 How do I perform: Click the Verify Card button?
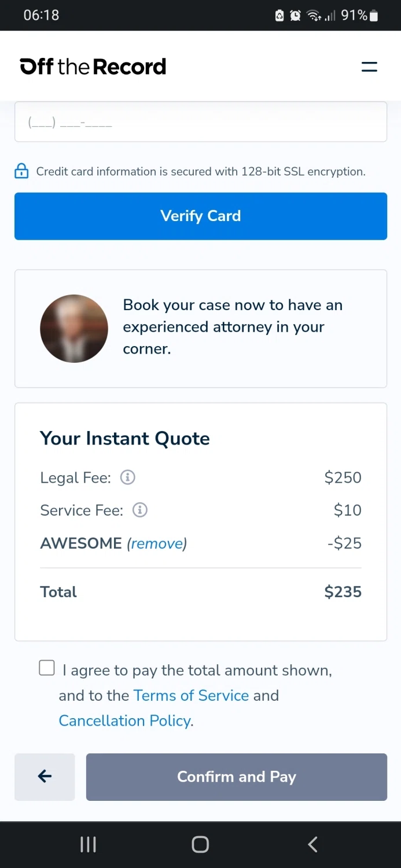(200, 216)
